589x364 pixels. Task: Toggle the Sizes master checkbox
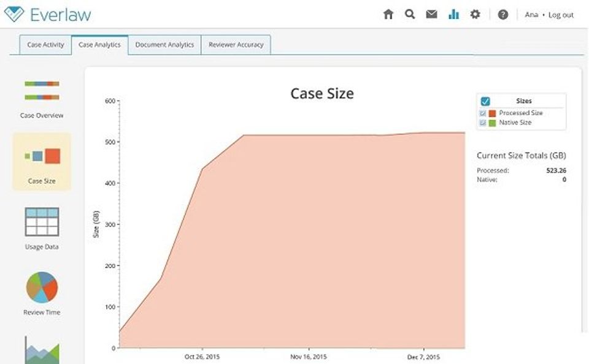(485, 101)
